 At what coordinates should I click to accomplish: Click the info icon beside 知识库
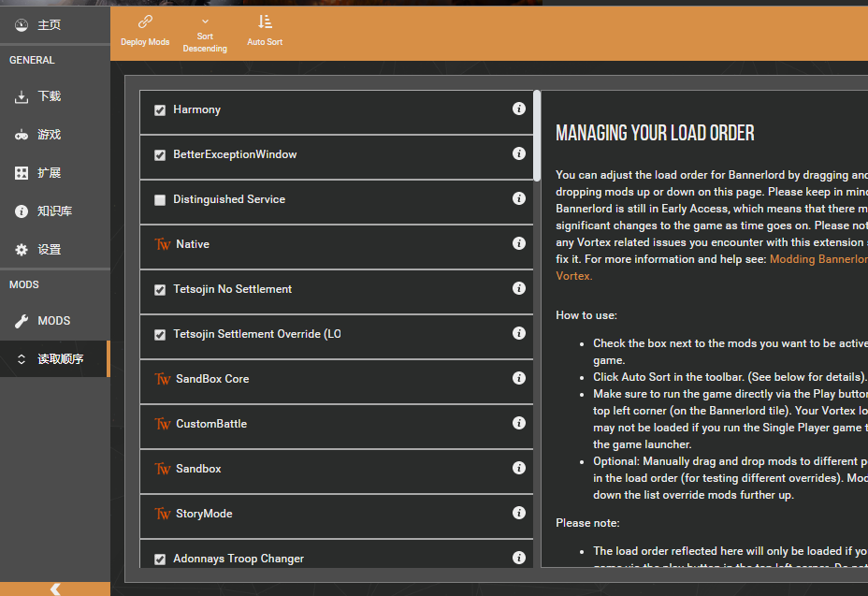(x=22, y=211)
